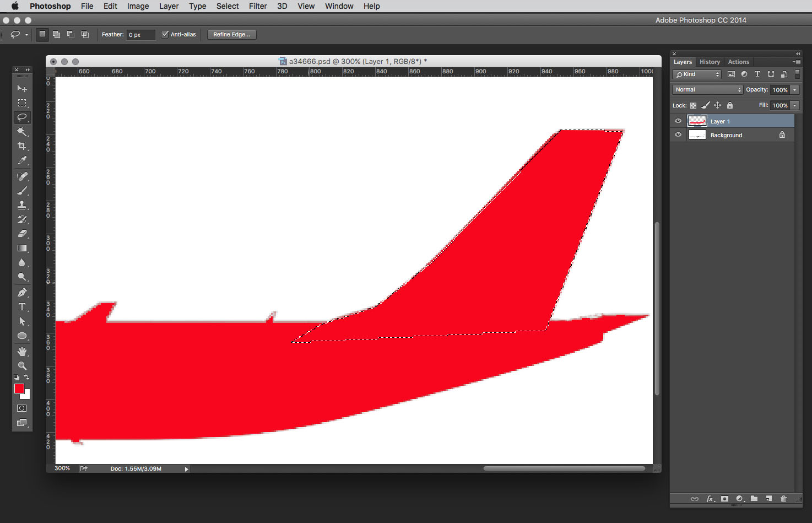Hide Layer 1 with its eye icon
The image size is (812, 523).
coord(678,121)
